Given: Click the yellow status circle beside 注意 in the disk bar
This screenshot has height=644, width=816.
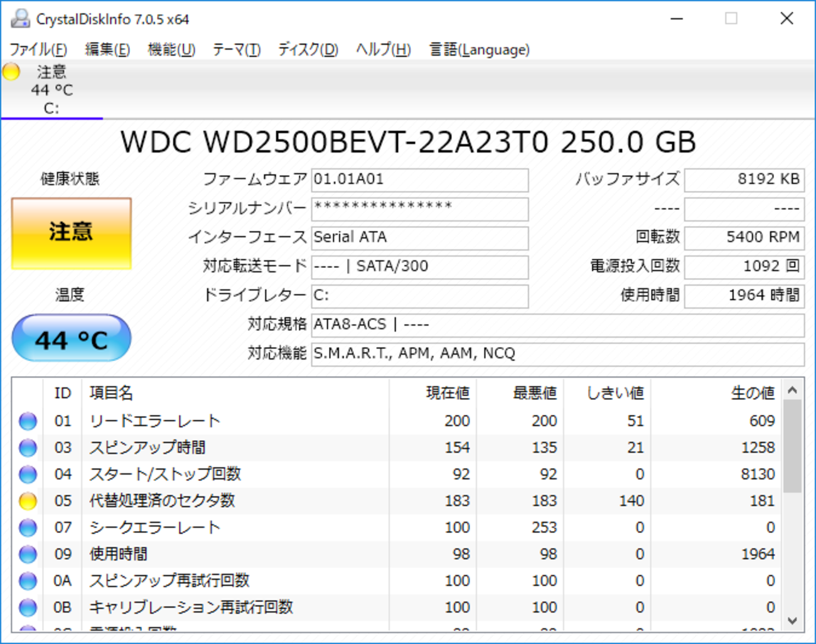Looking at the screenshot, I should click(x=11, y=72).
